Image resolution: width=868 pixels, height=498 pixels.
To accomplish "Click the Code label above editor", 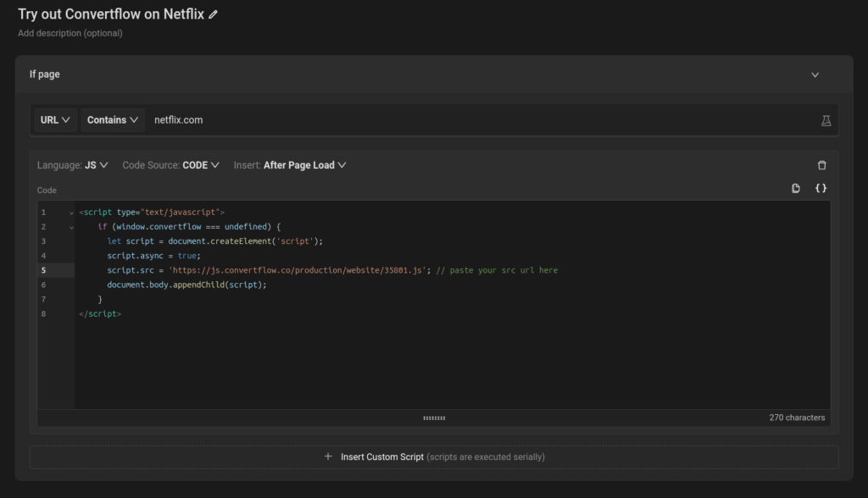I will (x=47, y=191).
